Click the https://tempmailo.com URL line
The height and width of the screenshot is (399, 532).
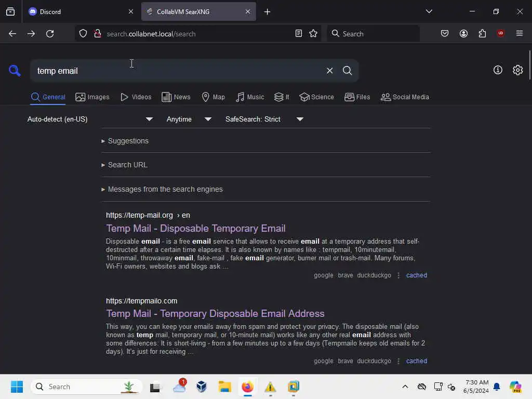pos(141,301)
